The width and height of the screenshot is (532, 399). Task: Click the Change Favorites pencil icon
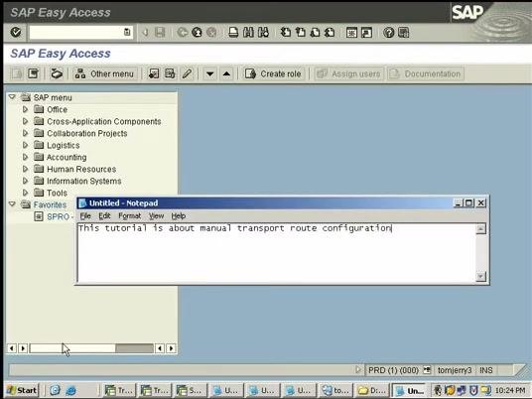pyautogui.click(x=187, y=73)
